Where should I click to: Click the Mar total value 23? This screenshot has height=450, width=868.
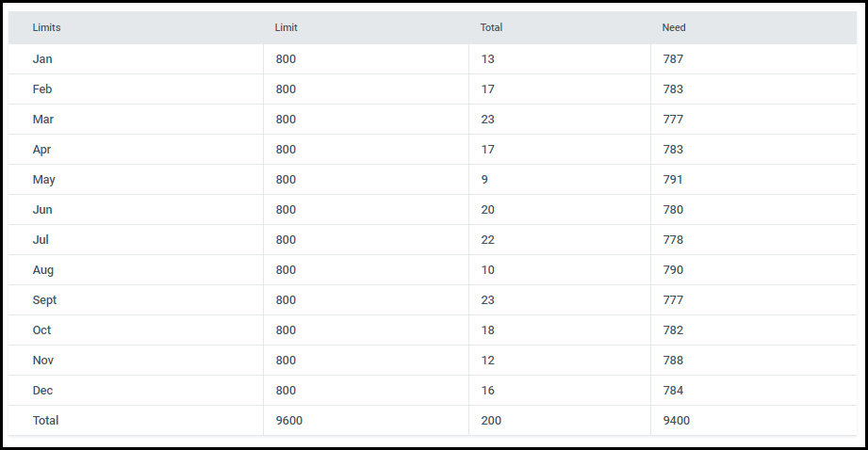click(487, 120)
